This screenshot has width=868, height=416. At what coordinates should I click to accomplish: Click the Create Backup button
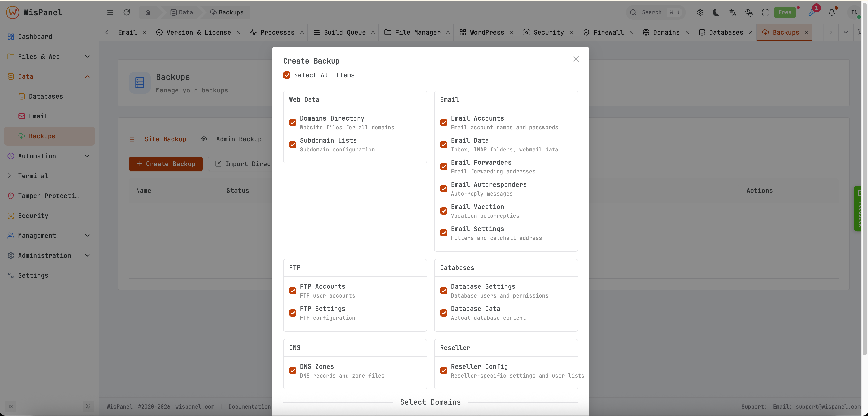[165, 164]
